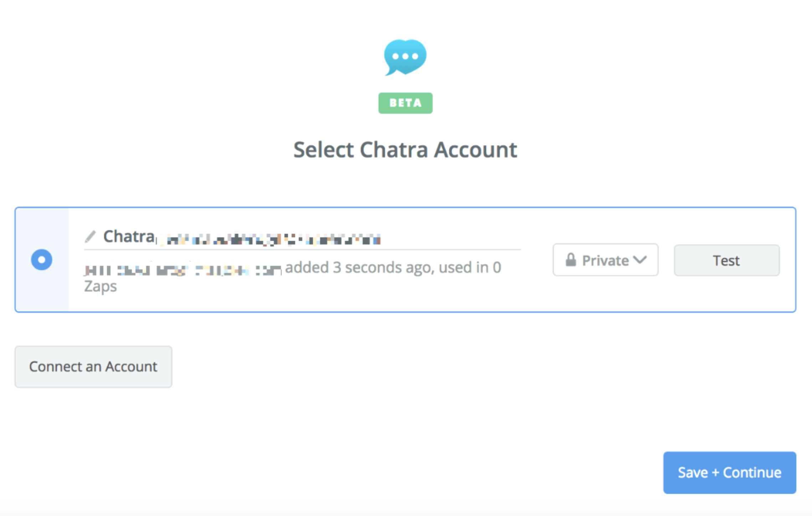Click the chevron arrow next to Private
Screen dimensions: 812x516
[640, 260]
